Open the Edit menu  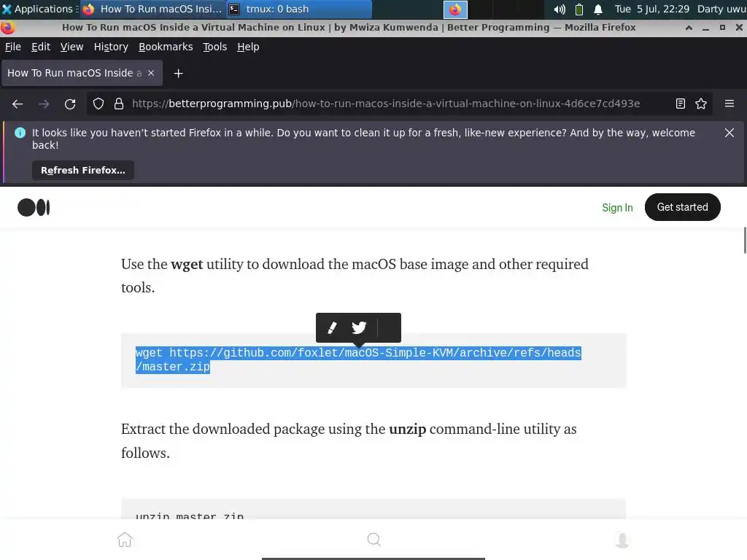41,47
